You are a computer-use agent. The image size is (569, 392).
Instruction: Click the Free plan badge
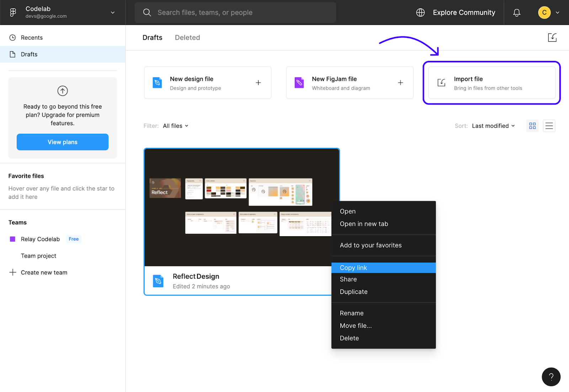coord(74,239)
